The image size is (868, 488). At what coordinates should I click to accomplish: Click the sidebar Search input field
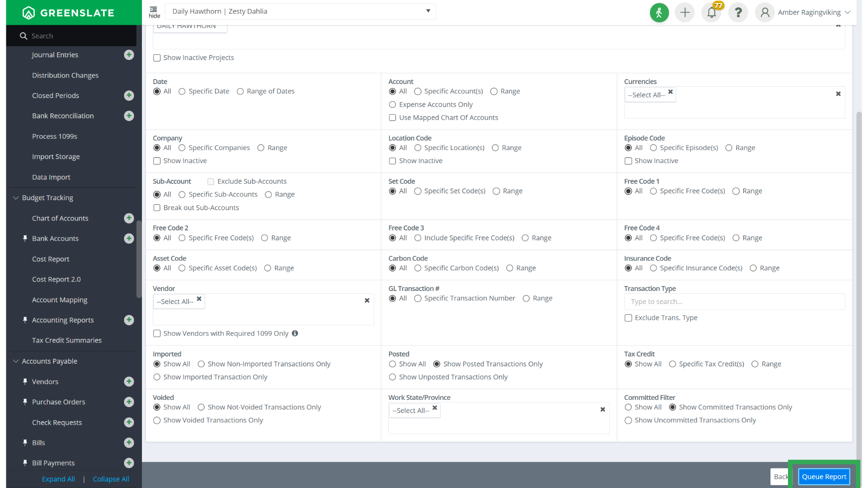point(71,36)
